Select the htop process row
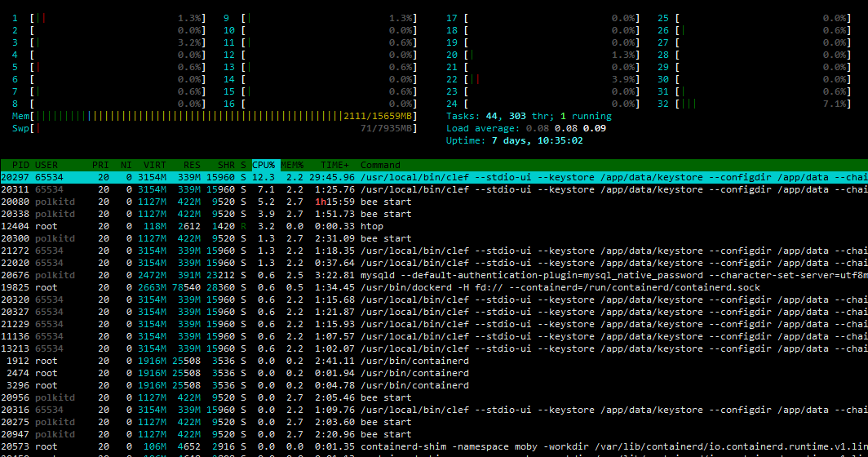The width and height of the screenshot is (868, 457). pos(434,226)
